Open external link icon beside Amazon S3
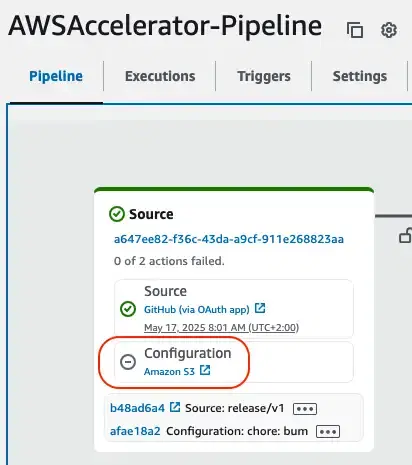This screenshot has width=412, height=465. (205, 370)
